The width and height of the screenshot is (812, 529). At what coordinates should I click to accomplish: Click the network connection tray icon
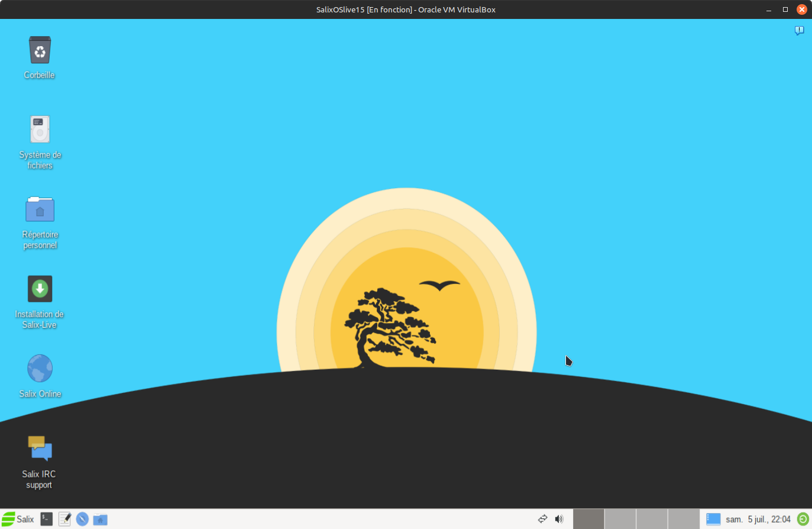pyautogui.click(x=542, y=519)
